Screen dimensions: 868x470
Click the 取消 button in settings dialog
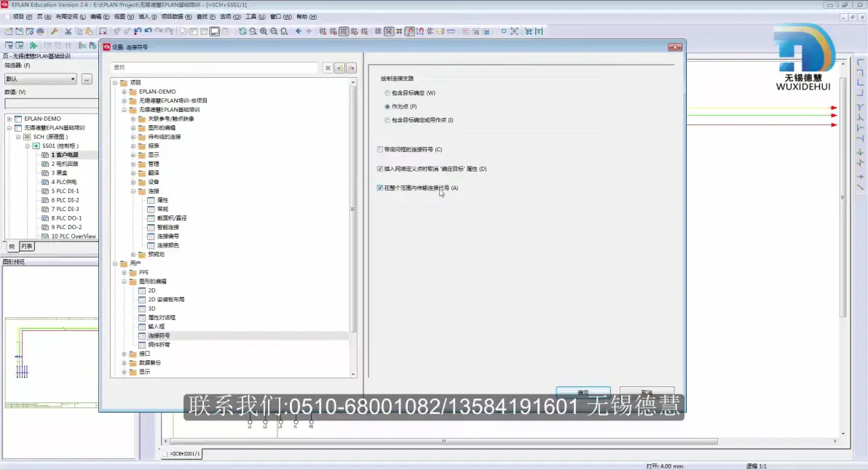click(647, 392)
